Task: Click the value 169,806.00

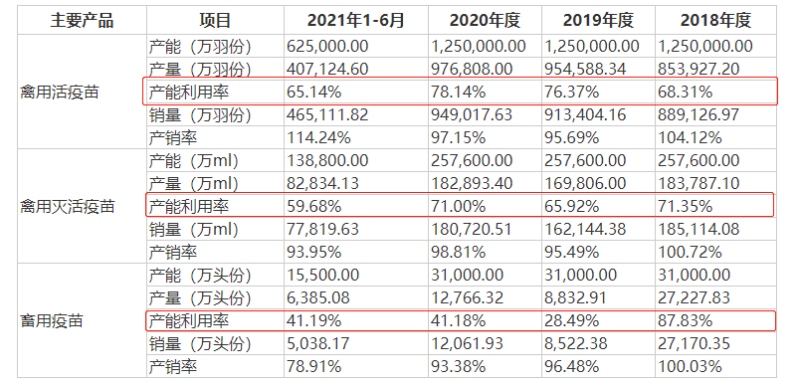Action: [585, 184]
